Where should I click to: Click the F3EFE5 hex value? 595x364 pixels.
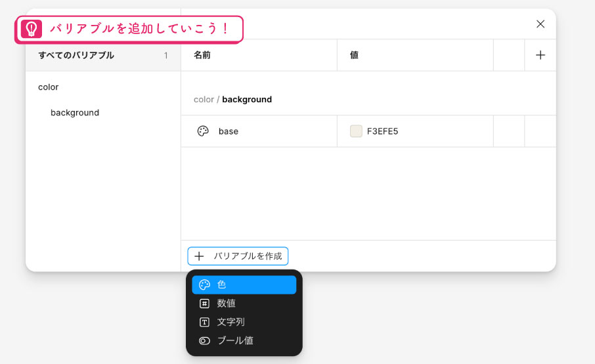tap(382, 131)
